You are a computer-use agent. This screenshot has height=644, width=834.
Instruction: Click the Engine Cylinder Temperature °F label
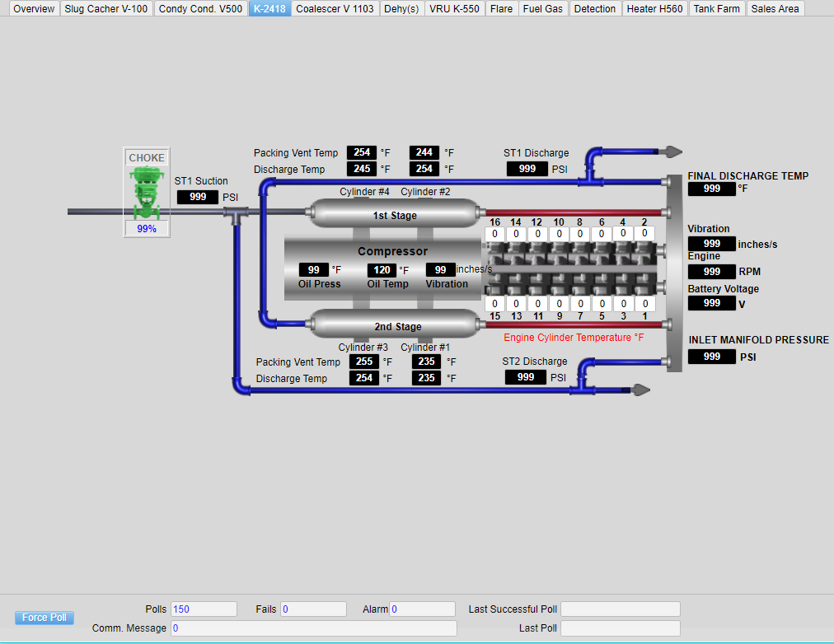(574, 338)
